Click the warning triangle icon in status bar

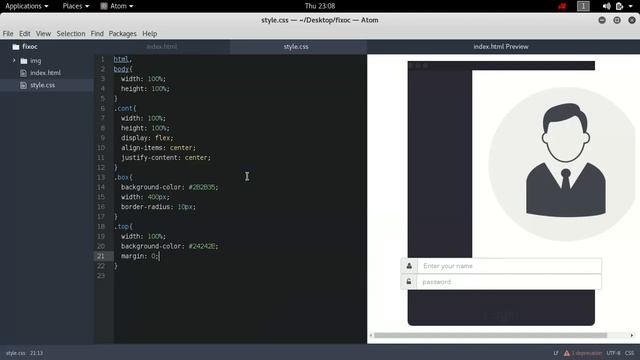tap(567, 353)
